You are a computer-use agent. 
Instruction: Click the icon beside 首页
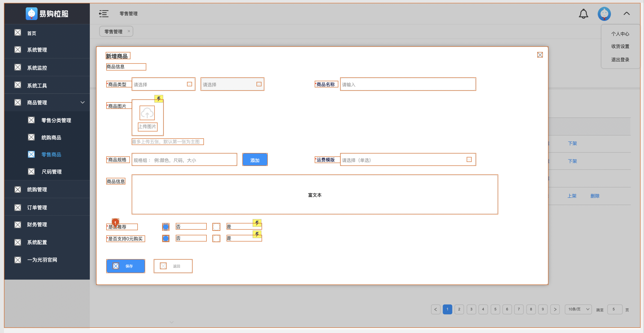click(x=18, y=33)
